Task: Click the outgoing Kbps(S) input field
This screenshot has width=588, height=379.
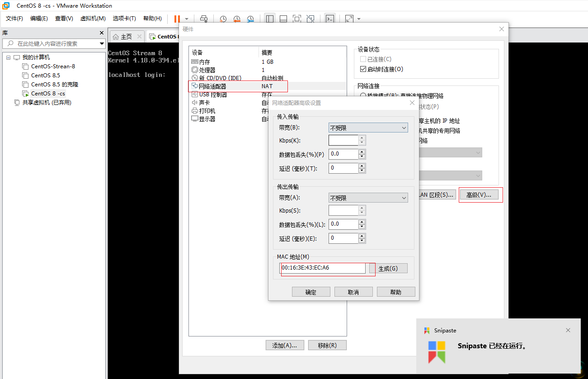Action: tap(343, 210)
